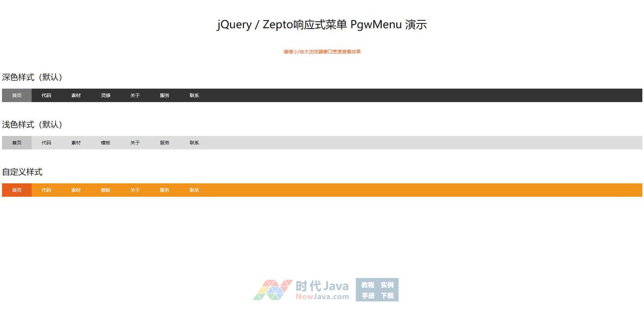The width and height of the screenshot is (644, 324).
Task: Click 联系 in the orange menu bar
Action: 194,190
